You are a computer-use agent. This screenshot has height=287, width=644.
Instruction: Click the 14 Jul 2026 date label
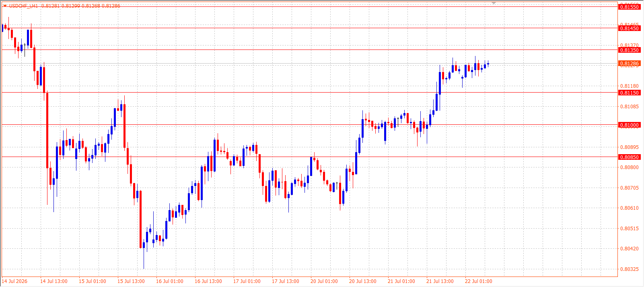[15, 281]
